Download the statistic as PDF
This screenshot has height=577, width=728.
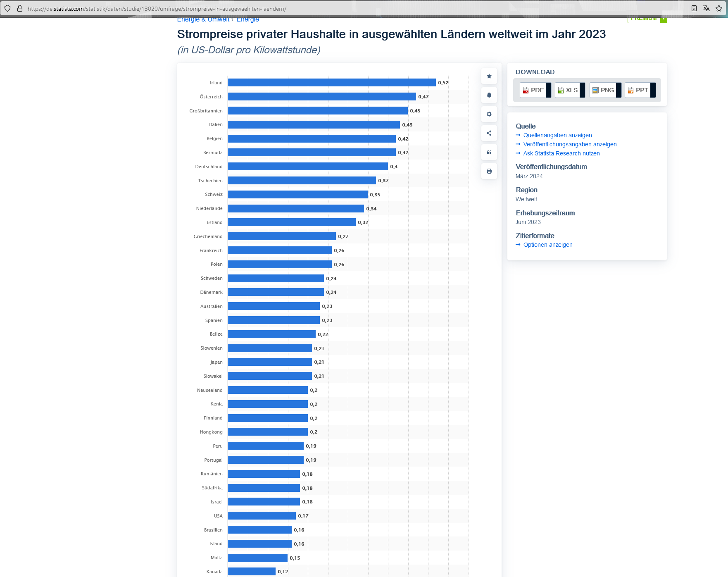(535, 90)
